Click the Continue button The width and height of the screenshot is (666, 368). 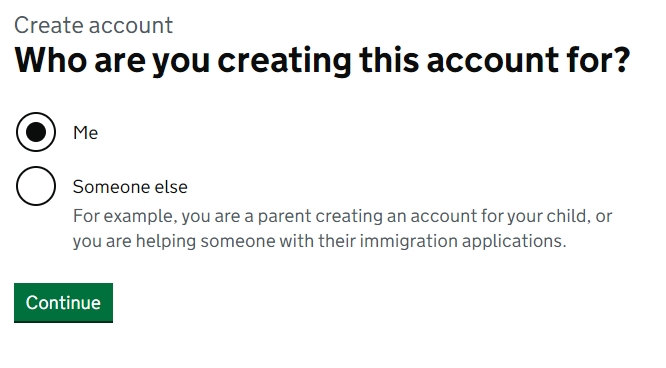(63, 303)
